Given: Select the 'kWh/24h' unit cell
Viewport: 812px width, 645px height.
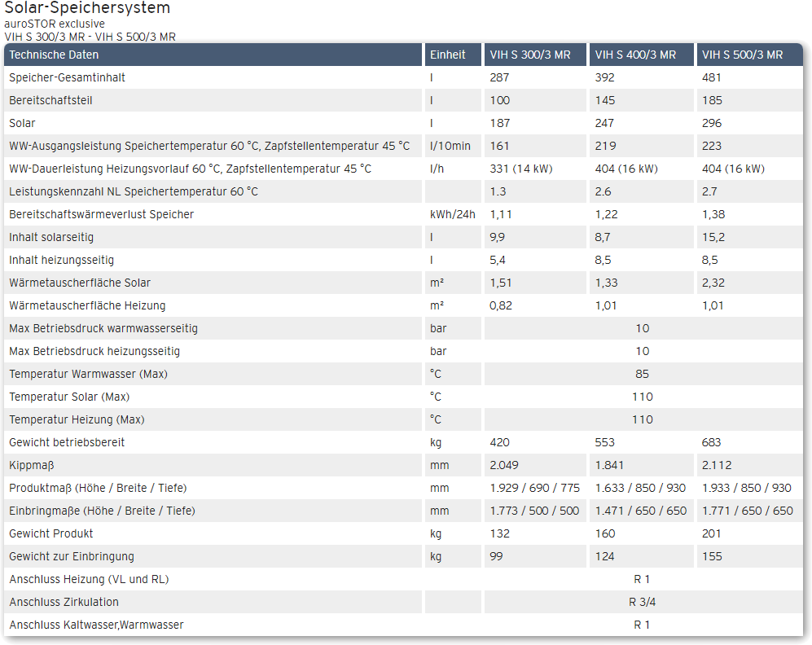Looking at the screenshot, I should [x=451, y=214].
